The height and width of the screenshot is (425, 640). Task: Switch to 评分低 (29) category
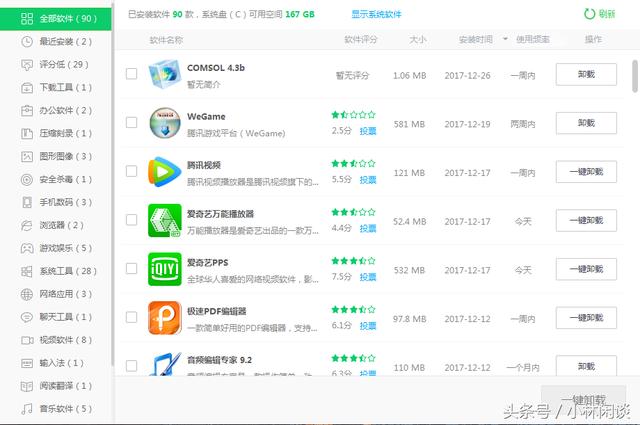[56, 65]
